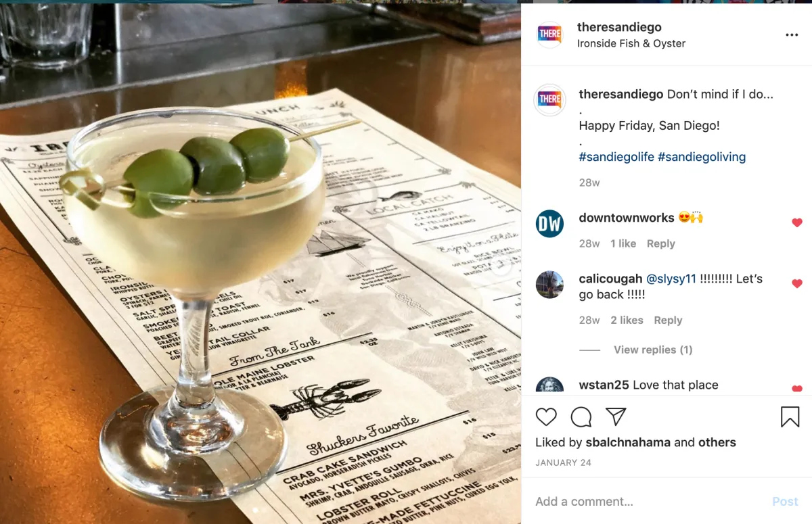Like the post with the heart icon
This screenshot has height=524, width=812.
click(x=546, y=416)
